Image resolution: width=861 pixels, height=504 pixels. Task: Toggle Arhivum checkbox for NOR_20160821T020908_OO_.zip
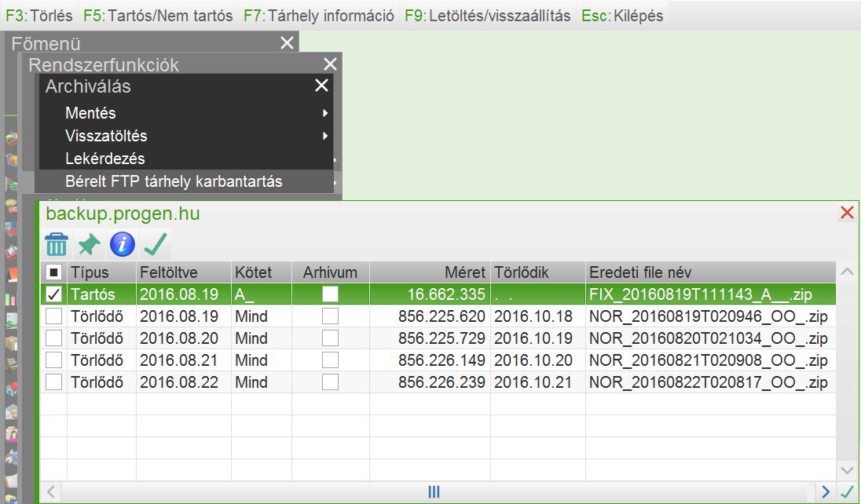tap(330, 360)
